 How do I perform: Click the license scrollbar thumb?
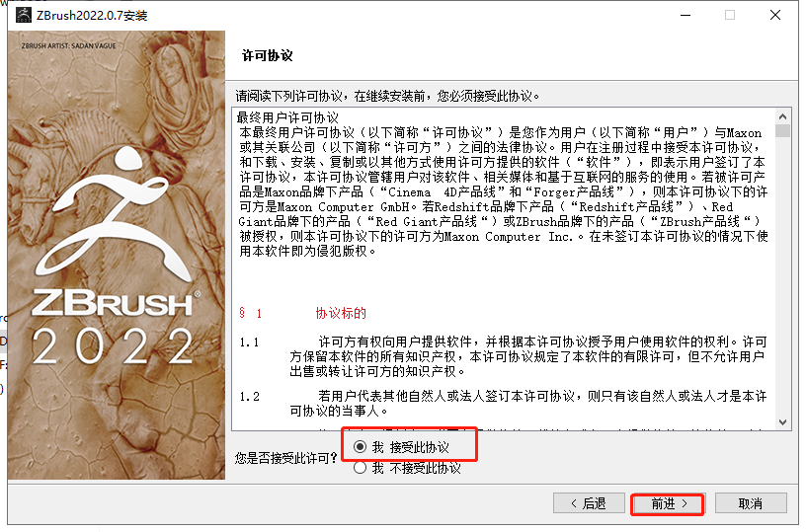pos(782,130)
